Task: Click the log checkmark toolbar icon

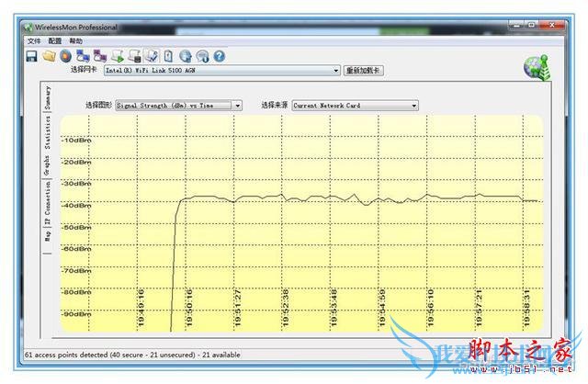Action: tap(152, 56)
